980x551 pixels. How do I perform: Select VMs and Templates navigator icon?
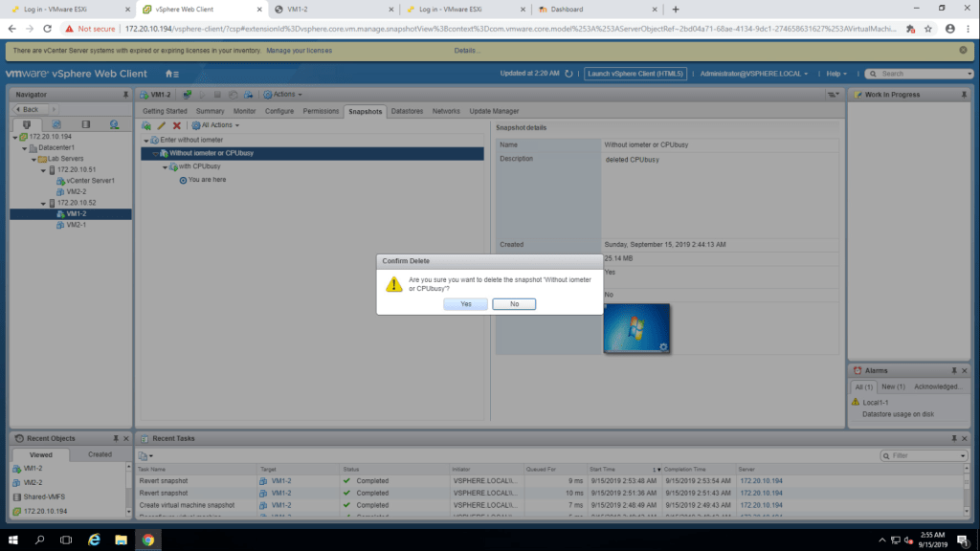(x=56, y=124)
